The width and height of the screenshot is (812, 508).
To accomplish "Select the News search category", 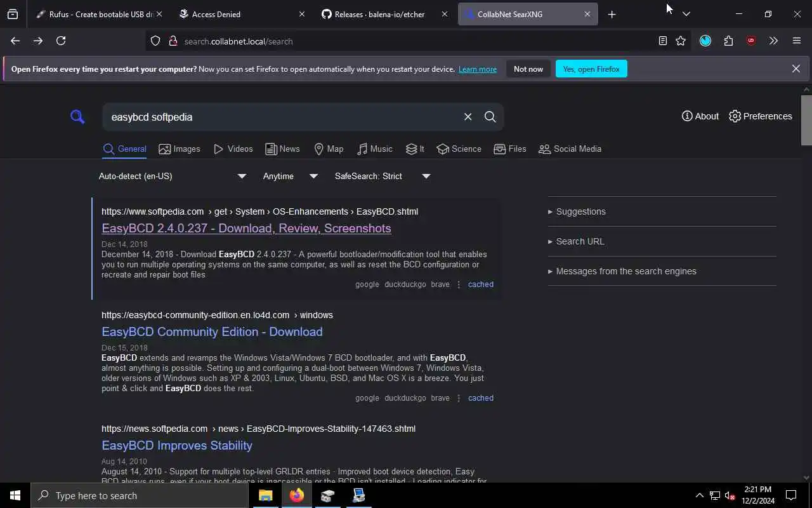I will click(x=282, y=149).
